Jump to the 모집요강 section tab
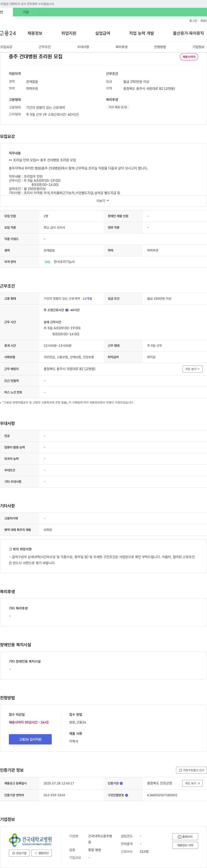The width and height of the screenshot is (207, 868). [x=6, y=47]
